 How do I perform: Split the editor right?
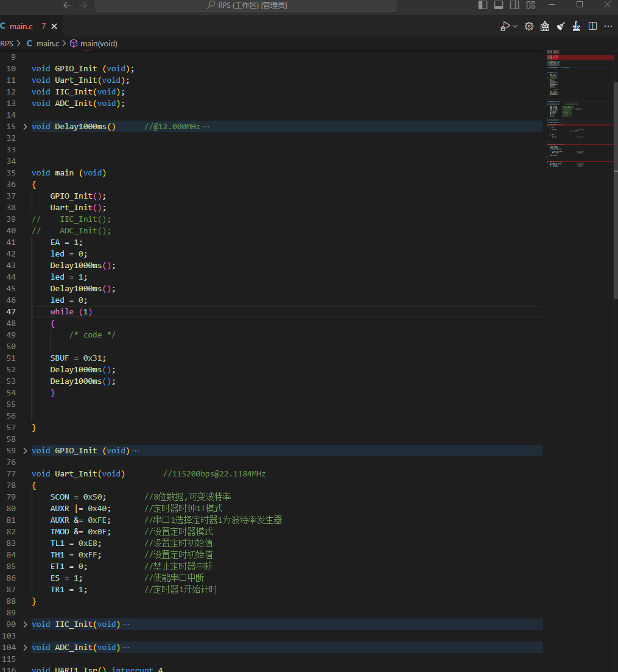coord(592,26)
